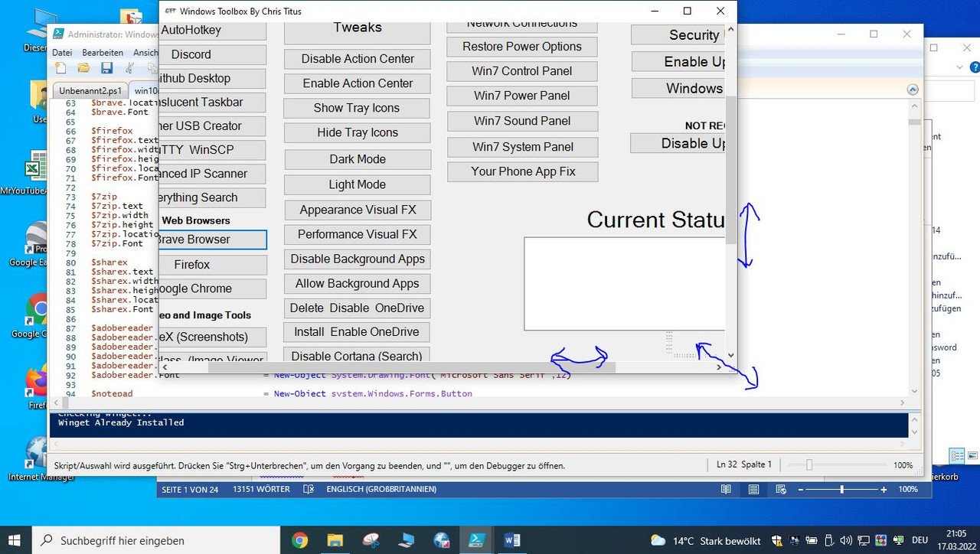The image size is (980, 554).
Task: Click the Open folder icon in PowerShell ISE
Action: 83,69
